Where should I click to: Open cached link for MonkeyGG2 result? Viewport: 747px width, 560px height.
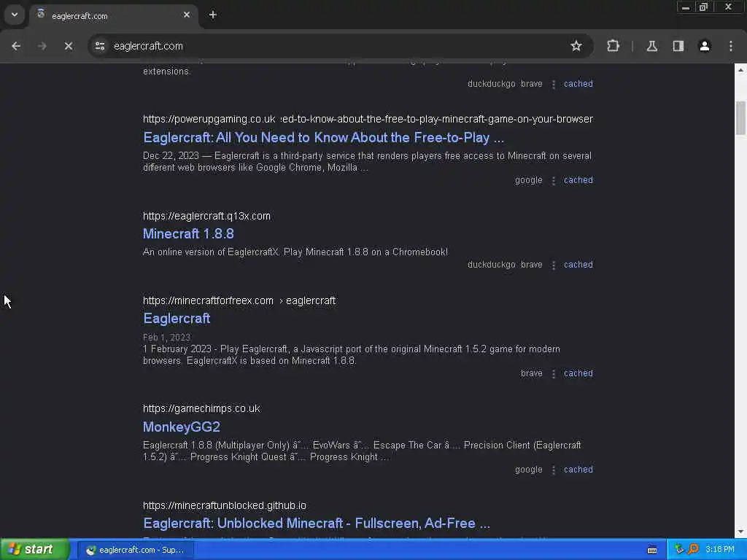pyautogui.click(x=578, y=470)
